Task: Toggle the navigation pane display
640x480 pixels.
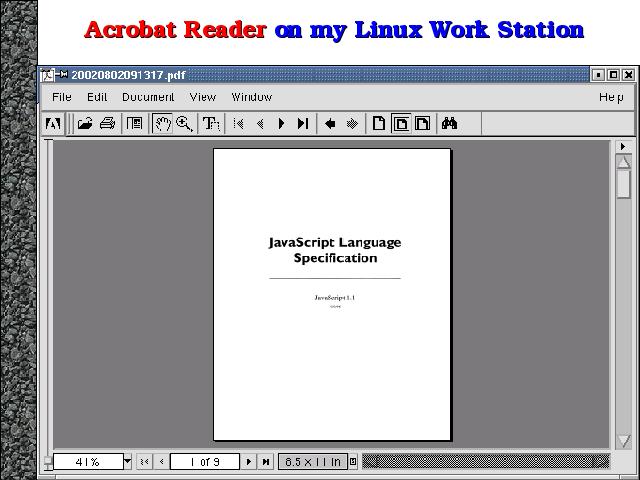Action: click(134, 124)
